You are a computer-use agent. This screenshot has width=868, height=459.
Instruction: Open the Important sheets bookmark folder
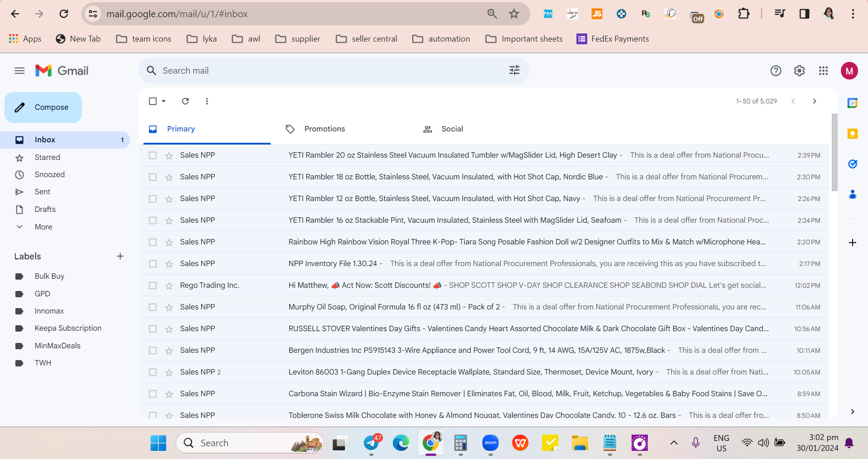pos(524,39)
